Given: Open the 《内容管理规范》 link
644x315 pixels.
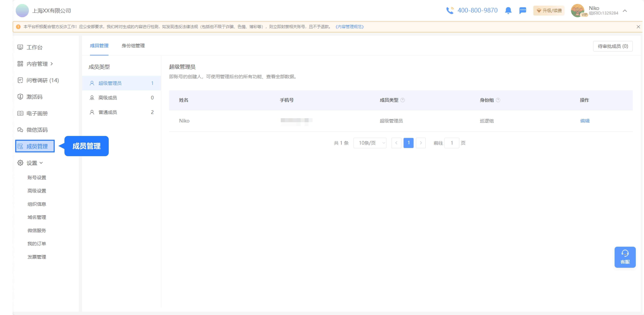Looking at the screenshot, I should pyautogui.click(x=350, y=27).
